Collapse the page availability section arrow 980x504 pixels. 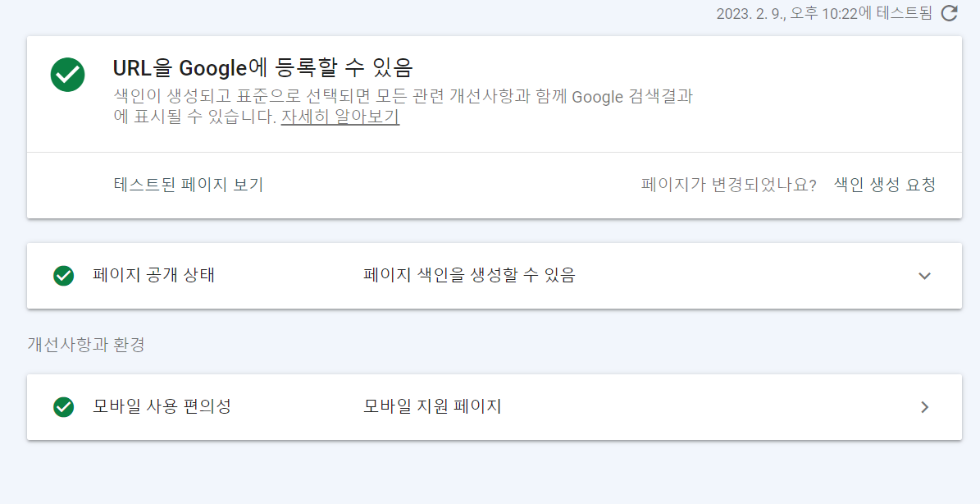(925, 276)
